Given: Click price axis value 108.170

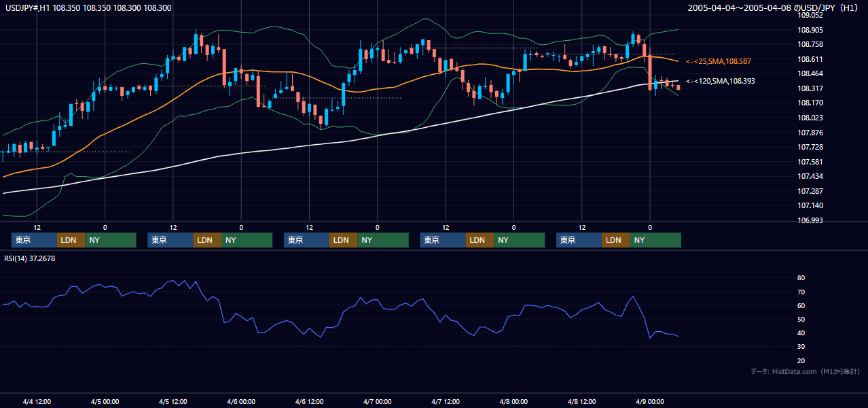Looking at the screenshot, I should tap(811, 103).
